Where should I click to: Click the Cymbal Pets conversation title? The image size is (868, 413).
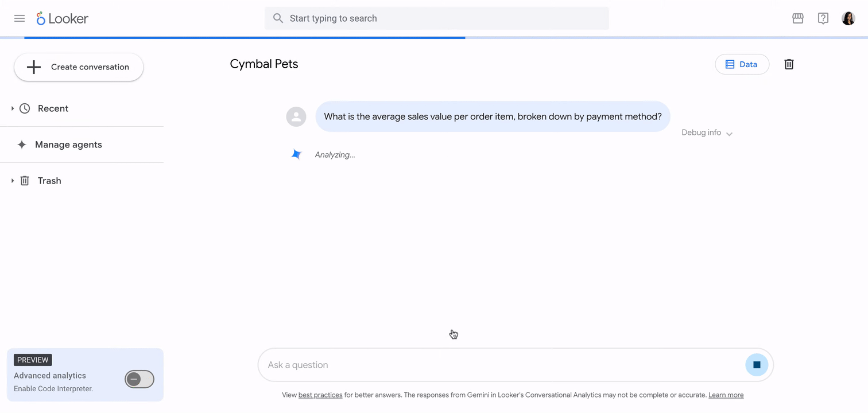264,64
